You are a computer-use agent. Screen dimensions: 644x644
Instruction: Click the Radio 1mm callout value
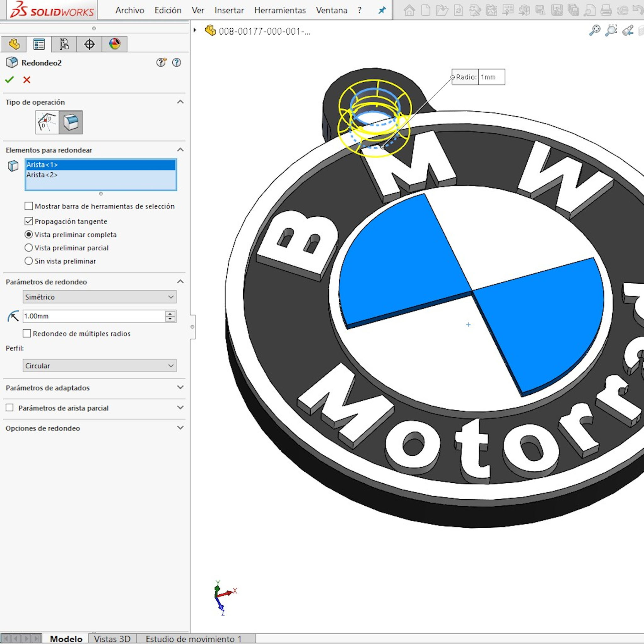pyautogui.click(x=491, y=77)
